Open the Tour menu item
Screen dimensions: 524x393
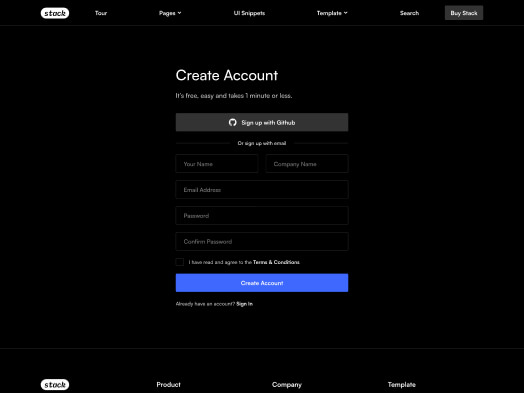[x=101, y=13]
